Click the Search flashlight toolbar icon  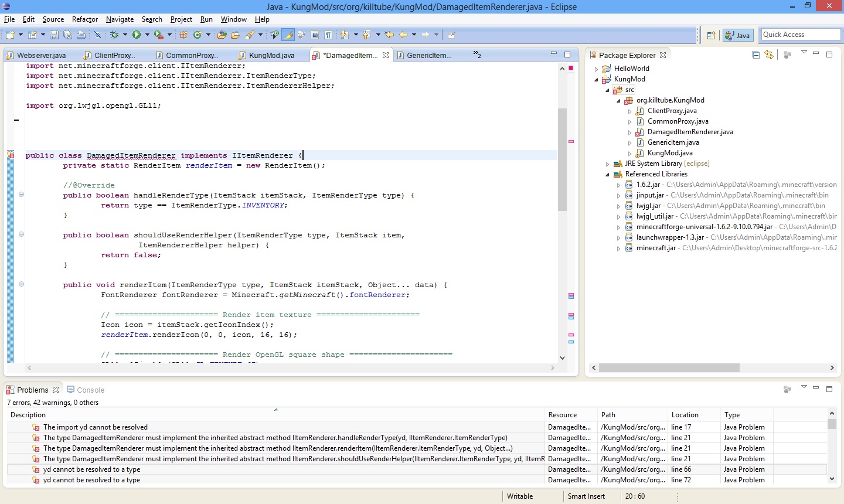(250, 35)
